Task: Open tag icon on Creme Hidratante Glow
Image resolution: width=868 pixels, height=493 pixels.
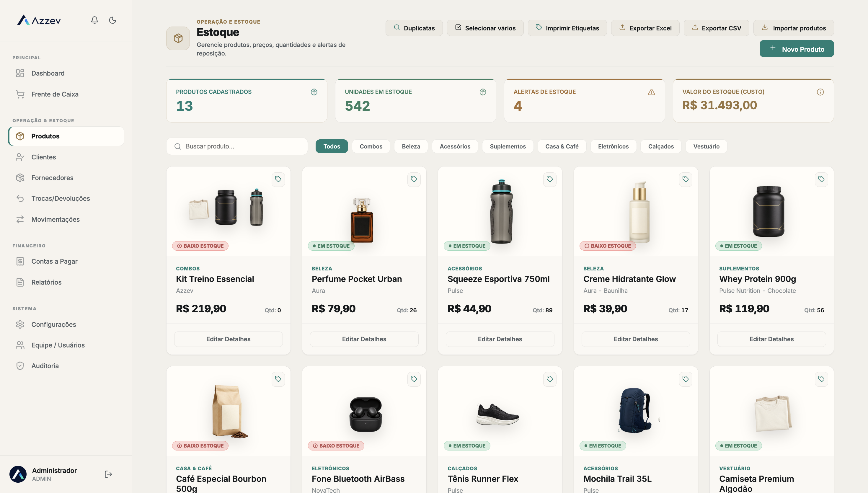Action: coord(686,179)
